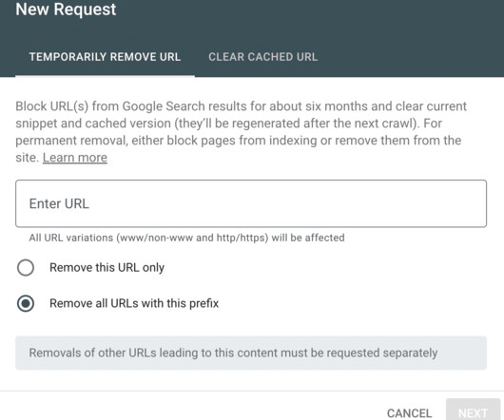Cancel the new removal request
This screenshot has height=420, width=504.
[x=409, y=413]
